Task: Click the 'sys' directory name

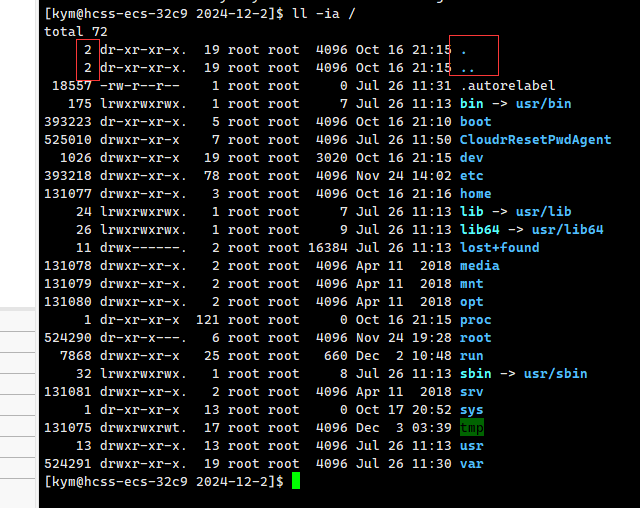Action: tap(471, 409)
